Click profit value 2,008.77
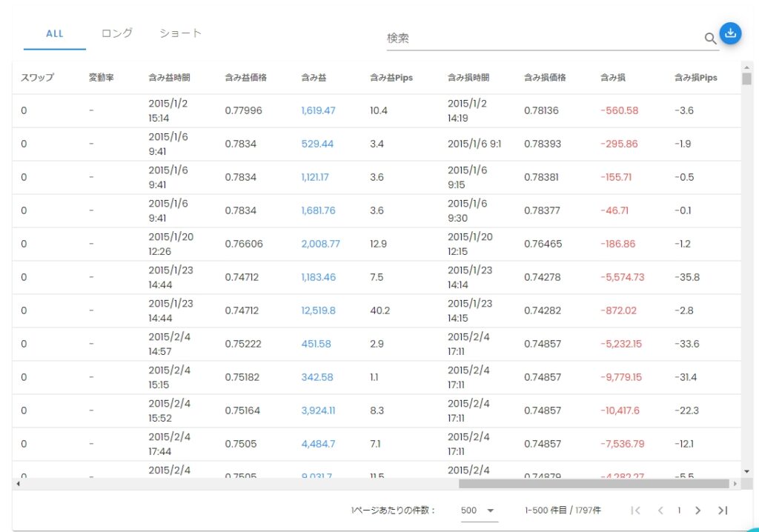The height and width of the screenshot is (532, 759). tap(320, 244)
